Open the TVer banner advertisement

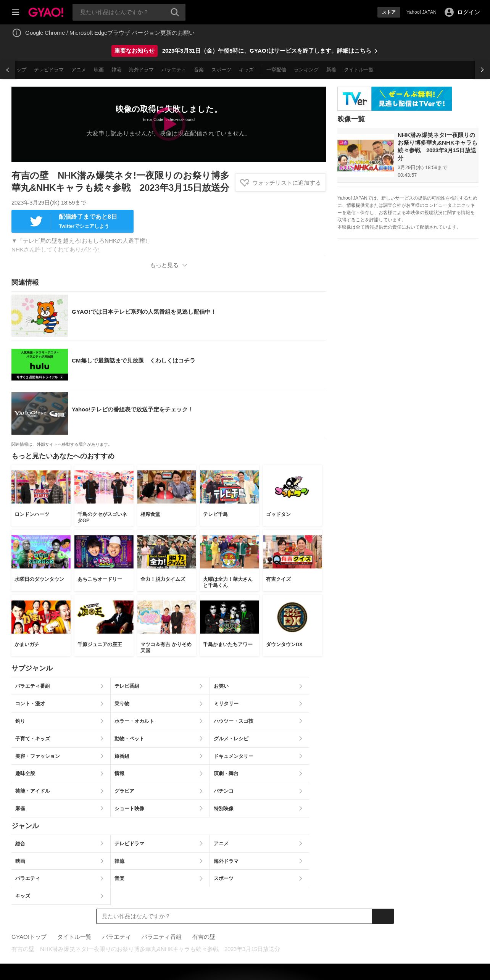coord(395,98)
